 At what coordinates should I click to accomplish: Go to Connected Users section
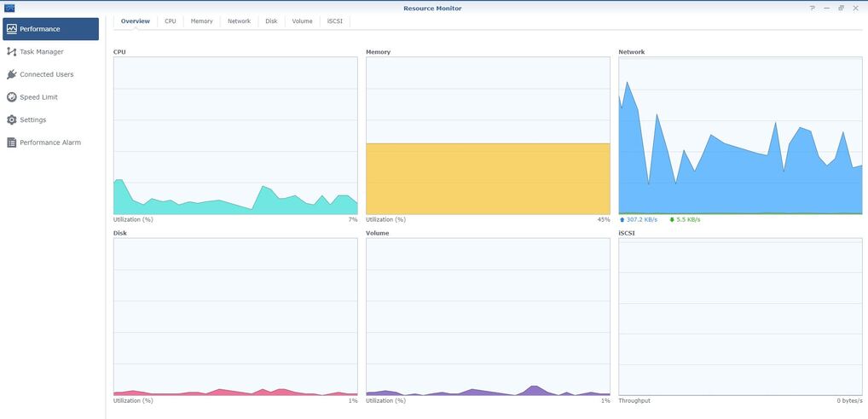click(50, 74)
